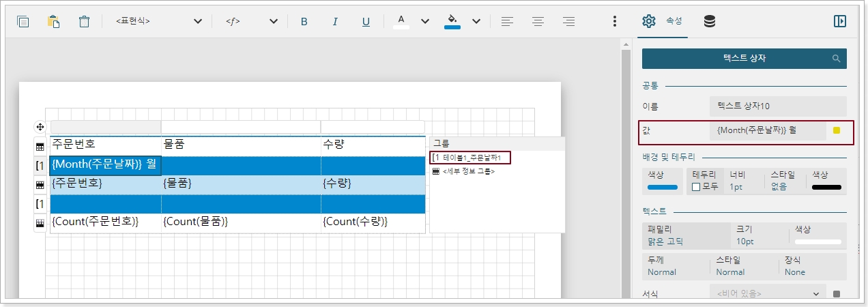Toggle Bold text formatting

click(304, 21)
